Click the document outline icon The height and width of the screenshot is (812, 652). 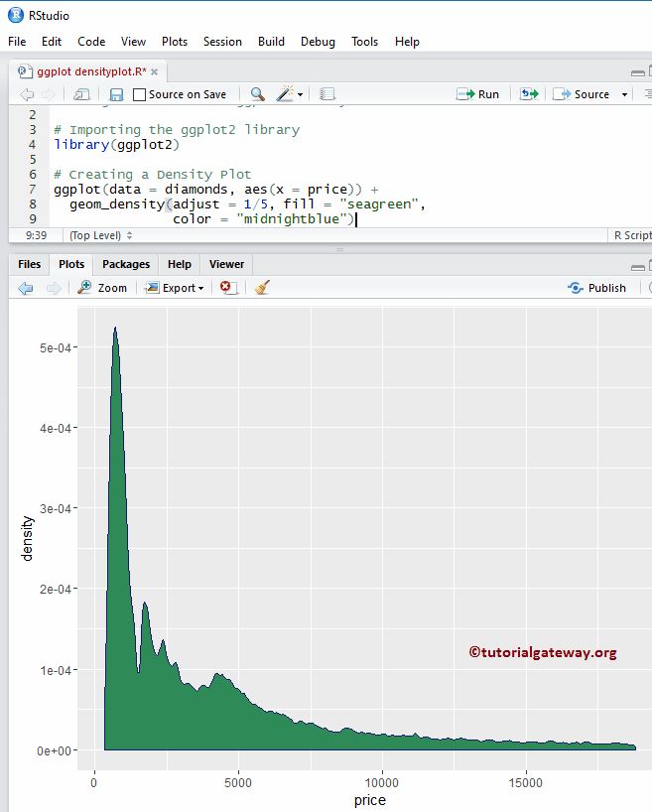[648, 93]
